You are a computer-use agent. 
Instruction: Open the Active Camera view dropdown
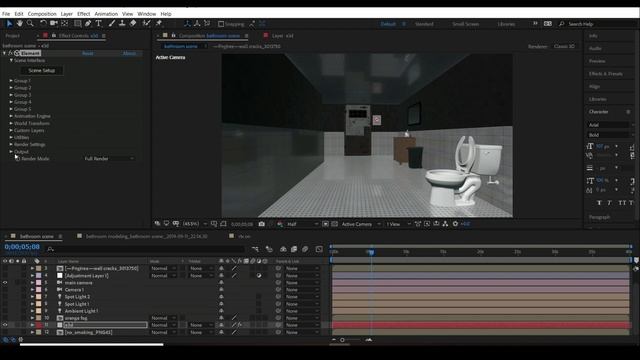click(361, 224)
